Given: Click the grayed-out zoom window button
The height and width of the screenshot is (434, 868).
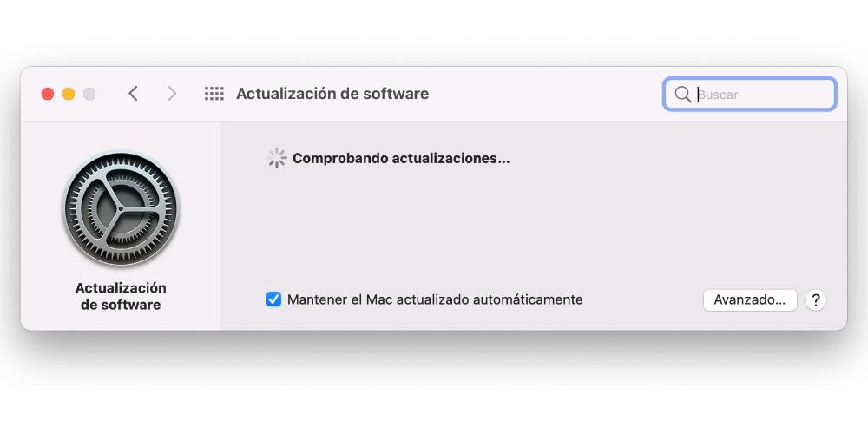Looking at the screenshot, I should [x=89, y=94].
